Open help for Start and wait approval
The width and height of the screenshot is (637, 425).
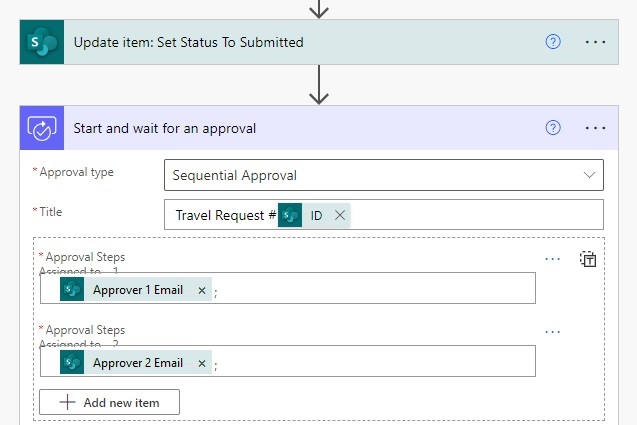[553, 128]
